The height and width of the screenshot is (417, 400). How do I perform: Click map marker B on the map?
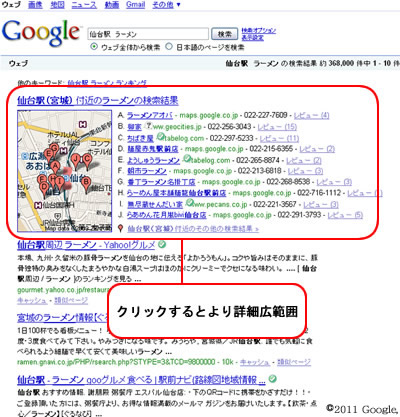86,184
